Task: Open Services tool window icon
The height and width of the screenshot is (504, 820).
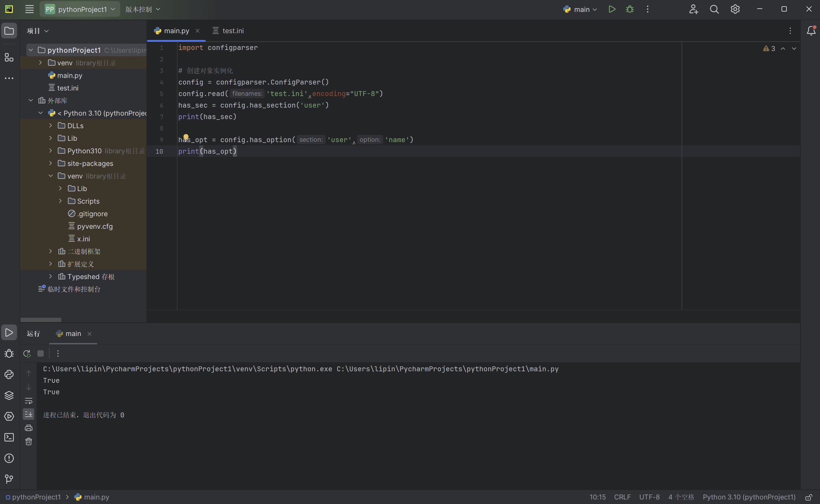Action: tap(9, 416)
